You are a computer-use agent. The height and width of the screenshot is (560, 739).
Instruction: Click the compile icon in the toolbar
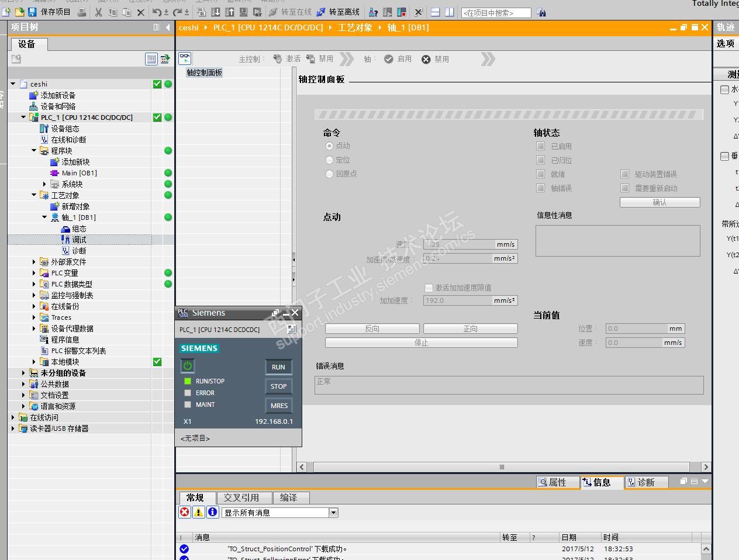(202, 12)
